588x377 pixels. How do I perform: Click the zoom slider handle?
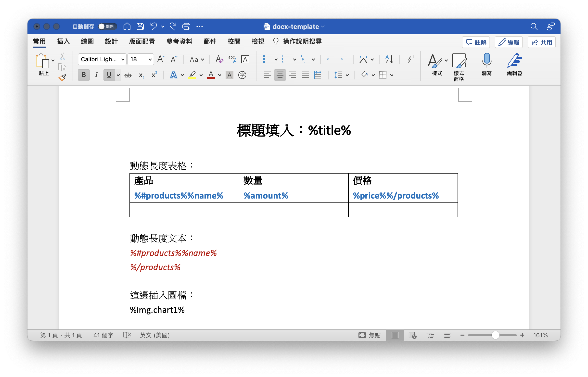tap(495, 335)
